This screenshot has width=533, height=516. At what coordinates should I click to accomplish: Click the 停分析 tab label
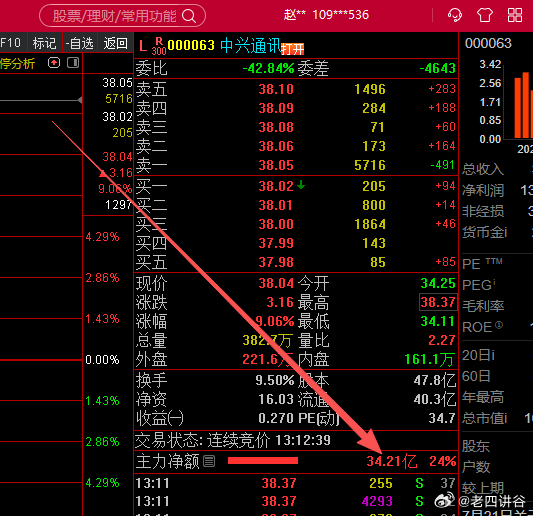pos(18,63)
